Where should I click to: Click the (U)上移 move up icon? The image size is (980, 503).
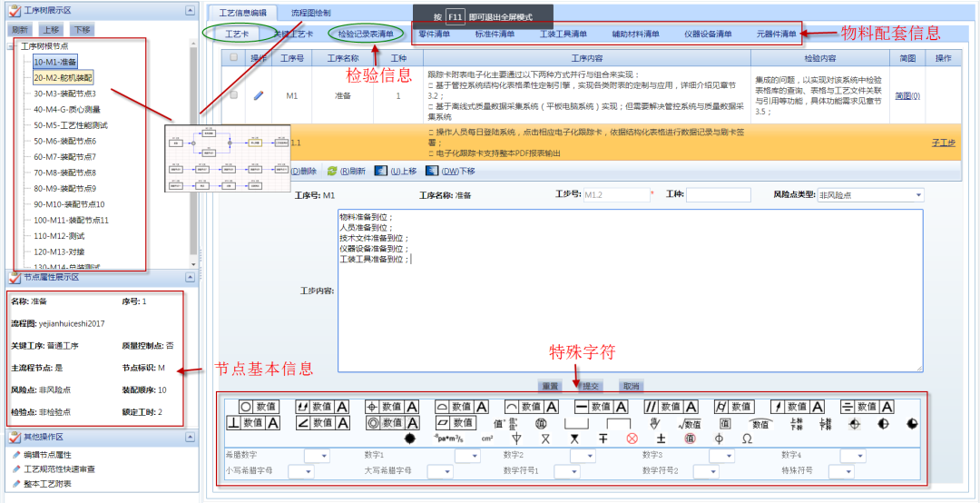coord(381,171)
